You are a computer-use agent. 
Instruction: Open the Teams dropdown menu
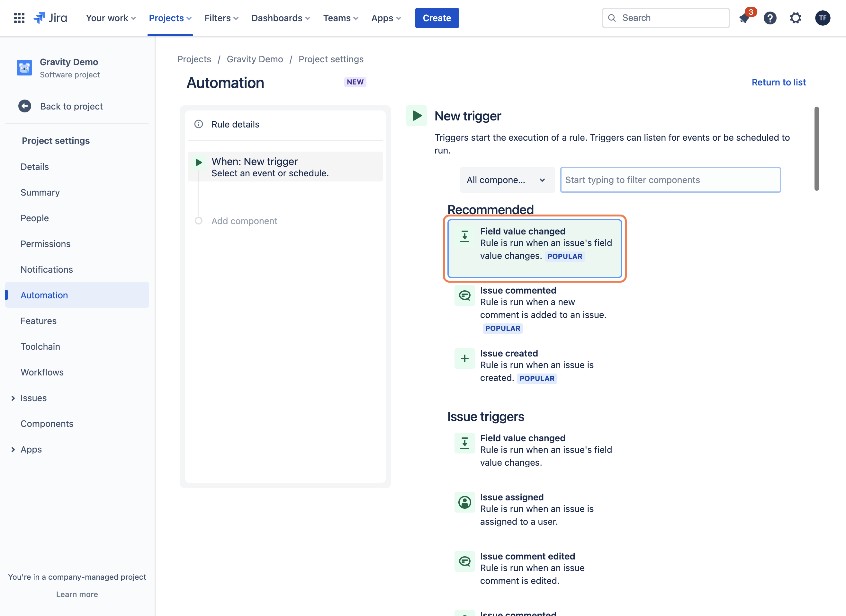pyautogui.click(x=341, y=18)
